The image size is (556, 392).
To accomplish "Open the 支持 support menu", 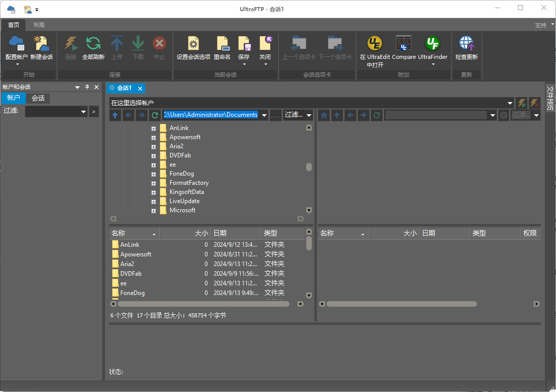I will tap(540, 25).
